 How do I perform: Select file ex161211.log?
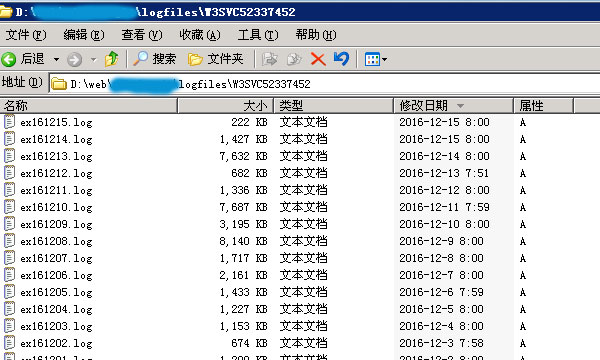56,191
